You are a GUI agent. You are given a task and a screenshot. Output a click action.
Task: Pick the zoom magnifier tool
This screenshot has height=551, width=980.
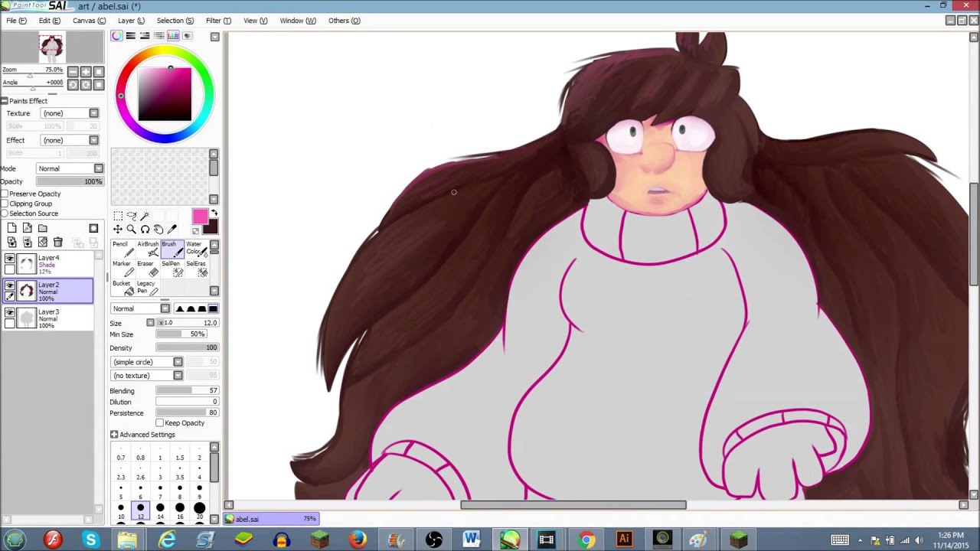click(131, 230)
